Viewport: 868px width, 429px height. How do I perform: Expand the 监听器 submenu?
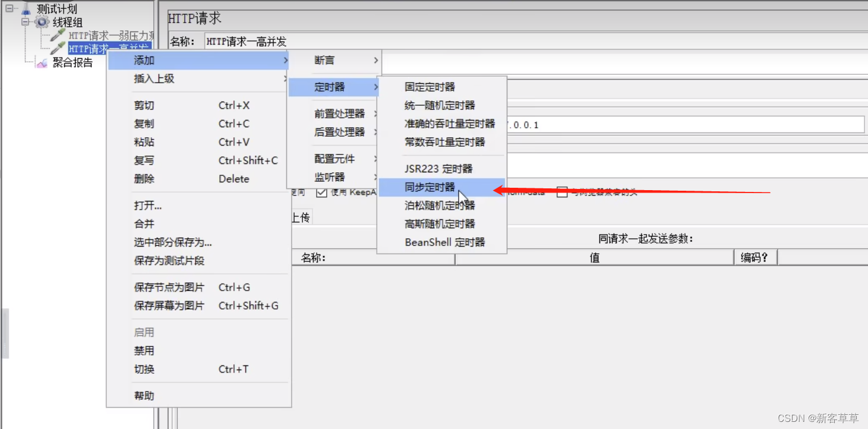[x=334, y=177]
